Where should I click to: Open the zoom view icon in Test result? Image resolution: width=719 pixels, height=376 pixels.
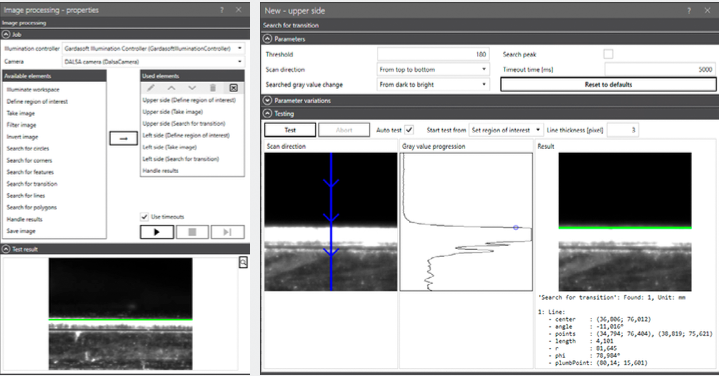point(243,262)
